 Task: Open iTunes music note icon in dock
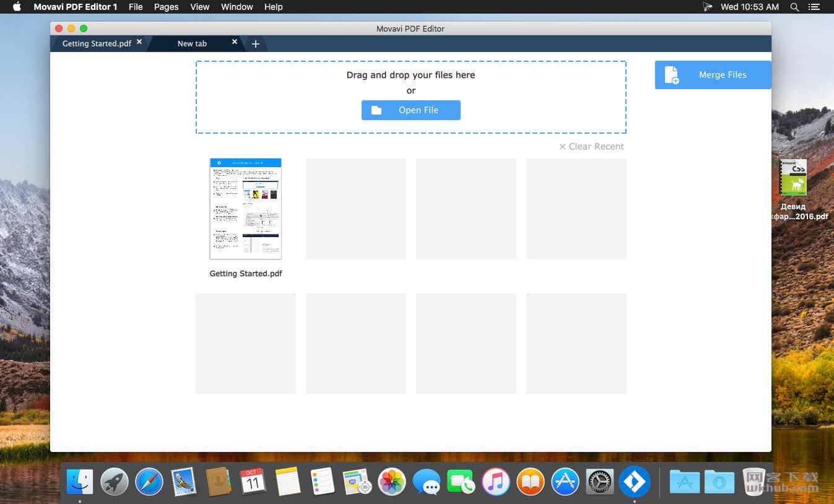pos(495,481)
